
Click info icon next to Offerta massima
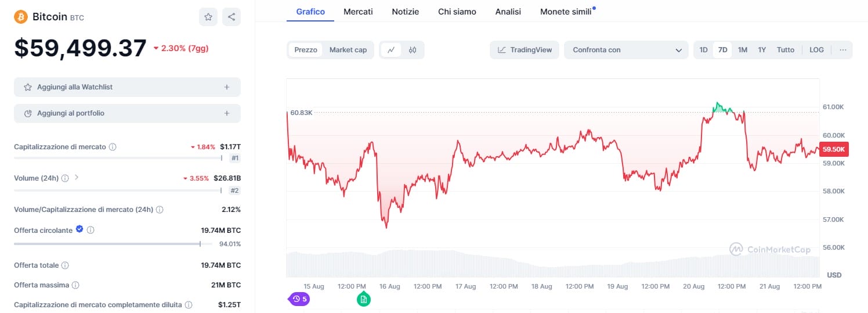[75, 285]
